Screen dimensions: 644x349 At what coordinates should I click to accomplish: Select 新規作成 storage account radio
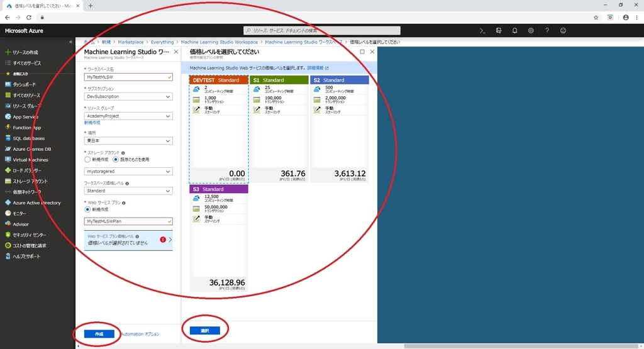click(x=87, y=159)
